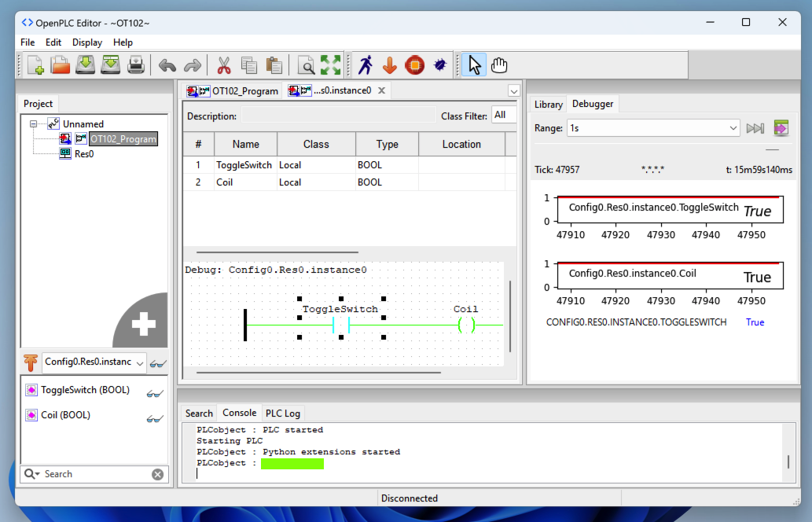Click the blue bug debug icon
This screenshot has height=522, width=812.
click(x=440, y=65)
